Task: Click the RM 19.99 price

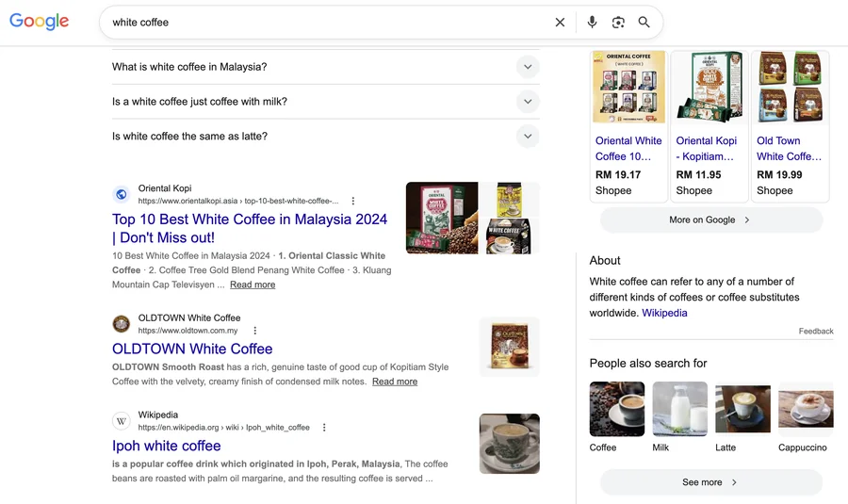Action: (x=779, y=174)
